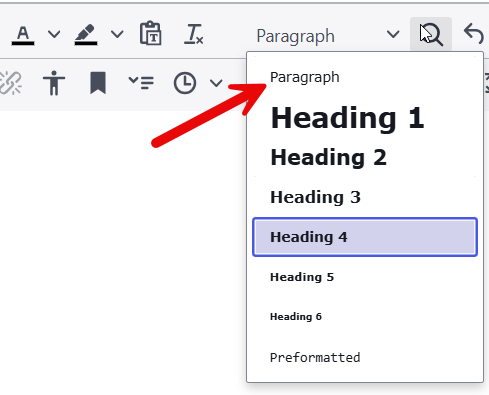The width and height of the screenshot is (489, 395).
Task: Click the undo arrow icon
Action: [474, 34]
